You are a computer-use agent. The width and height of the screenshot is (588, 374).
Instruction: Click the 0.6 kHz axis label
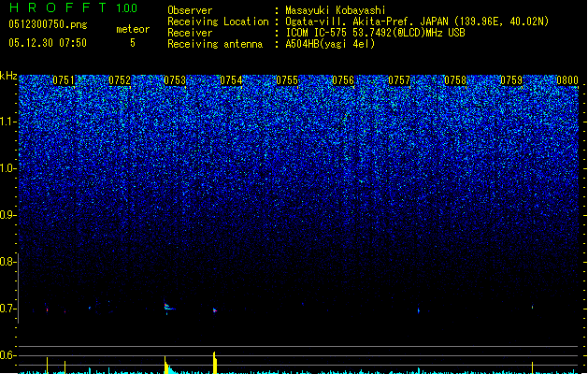pyautogui.click(x=7, y=355)
